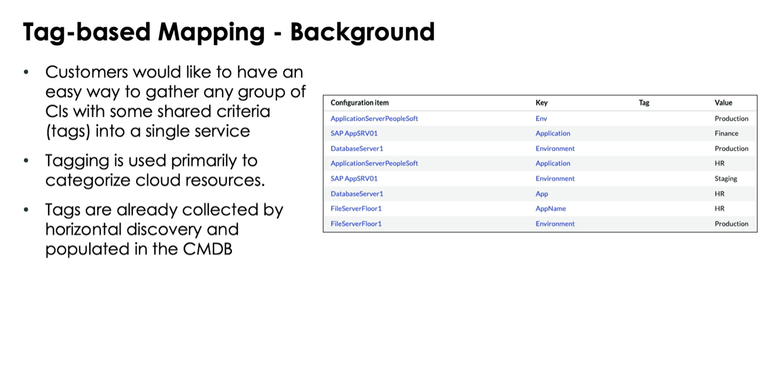Screen dimensions: 769x366
Task: Select Environment key beside DatabaseServer1
Action: (x=555, y=148)
